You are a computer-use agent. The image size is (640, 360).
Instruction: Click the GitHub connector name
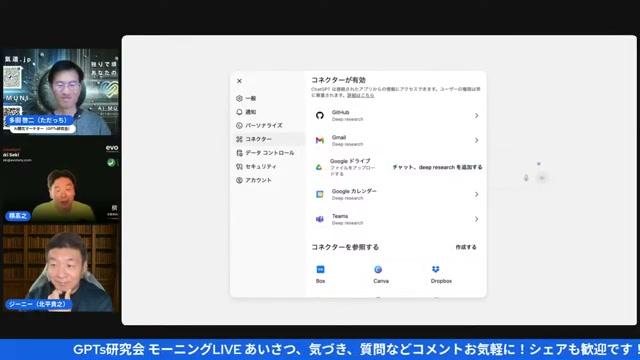point(340,112)
